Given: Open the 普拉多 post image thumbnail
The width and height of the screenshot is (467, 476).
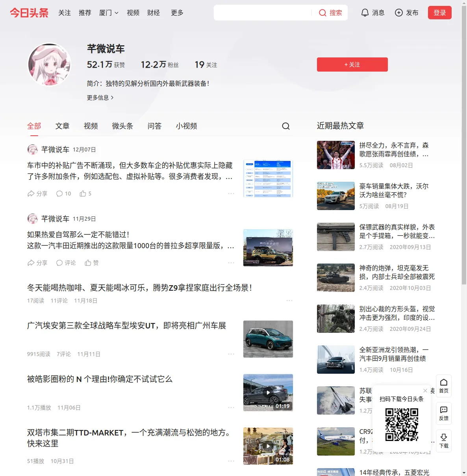Looking at the screenshot, I should [x=268, y=248].
